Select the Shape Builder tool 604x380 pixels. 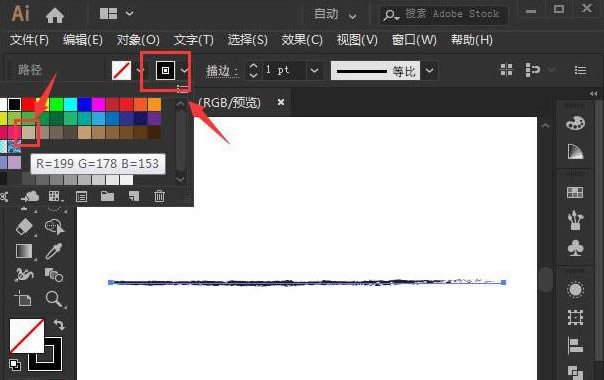tap(54, 227)
